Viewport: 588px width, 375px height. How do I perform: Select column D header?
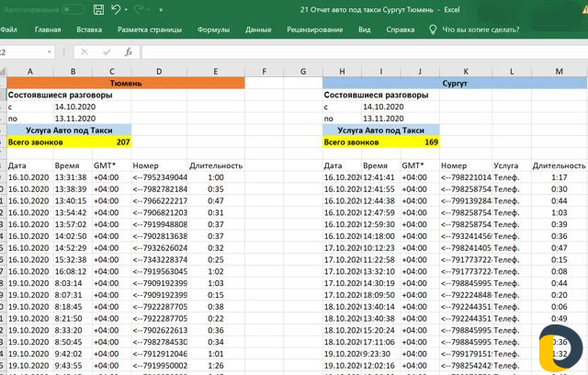pos(159,72)
